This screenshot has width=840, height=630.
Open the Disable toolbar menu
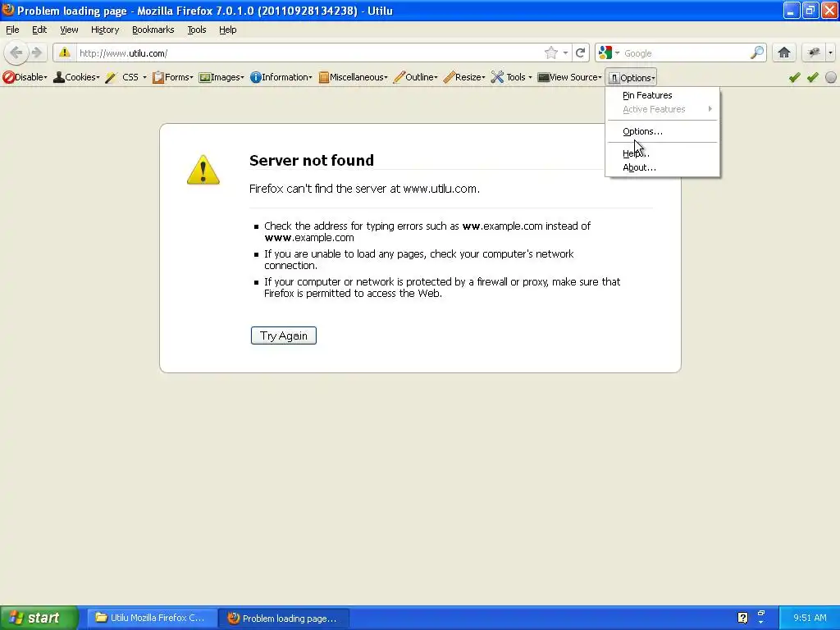point(25,77)
